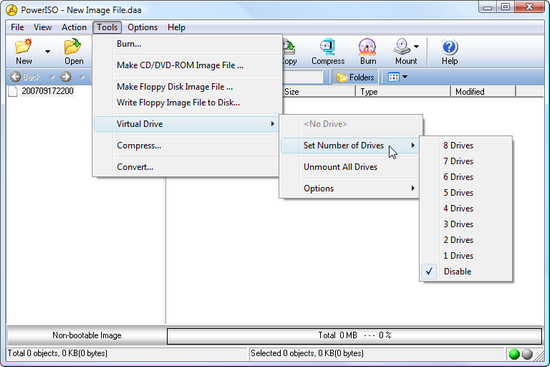Click the Compress toolbar icon

click(x=328, y=47)
